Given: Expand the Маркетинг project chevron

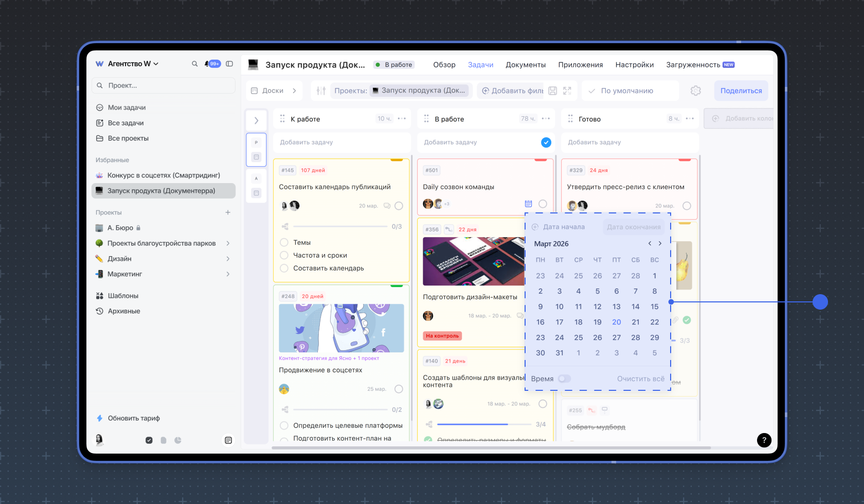Looking at the screenshot, I should 228,274.
